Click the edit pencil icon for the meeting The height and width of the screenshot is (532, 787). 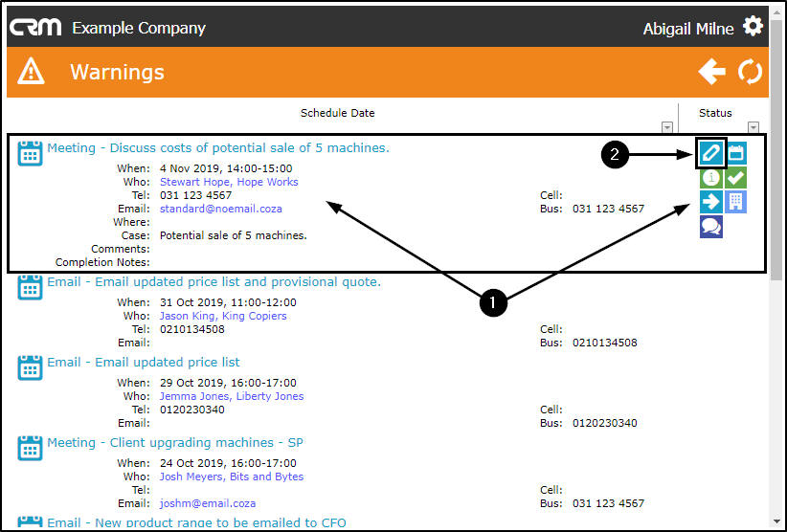[x=711, y=152]
